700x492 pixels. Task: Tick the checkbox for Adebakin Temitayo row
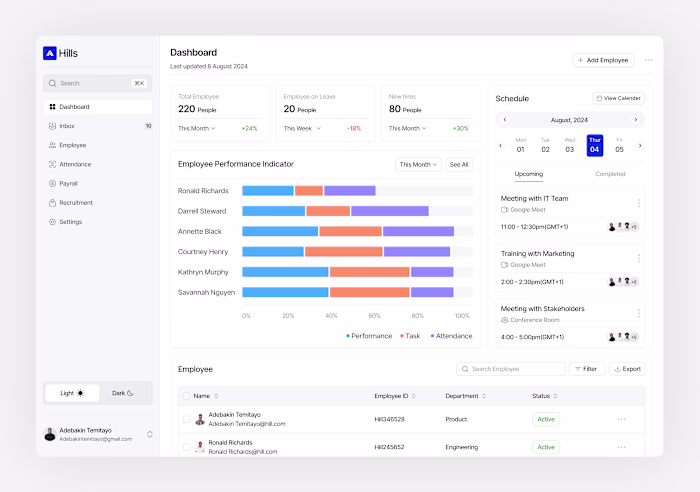coord(187,419)
